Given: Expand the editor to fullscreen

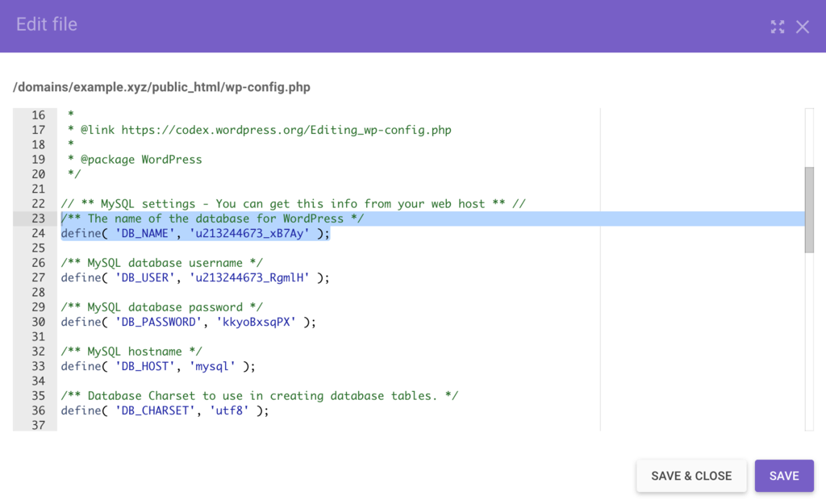Looking at the screenshot, I should click(778, 27).
